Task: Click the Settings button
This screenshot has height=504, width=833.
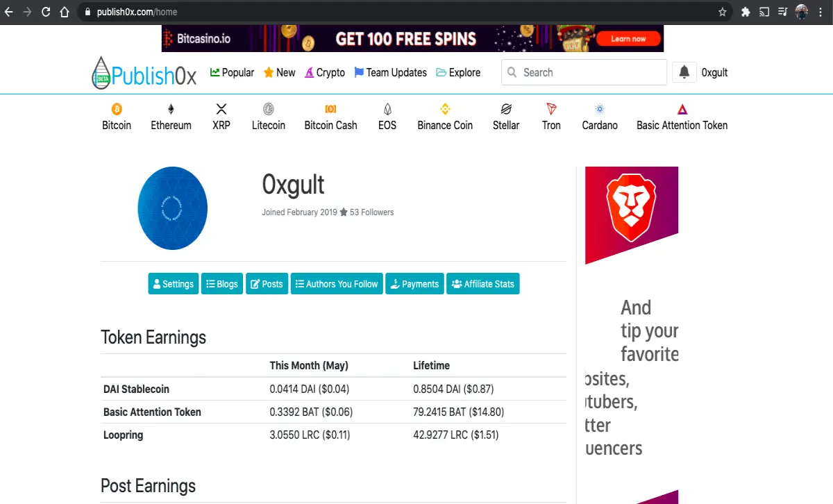Action: [174, 284]
